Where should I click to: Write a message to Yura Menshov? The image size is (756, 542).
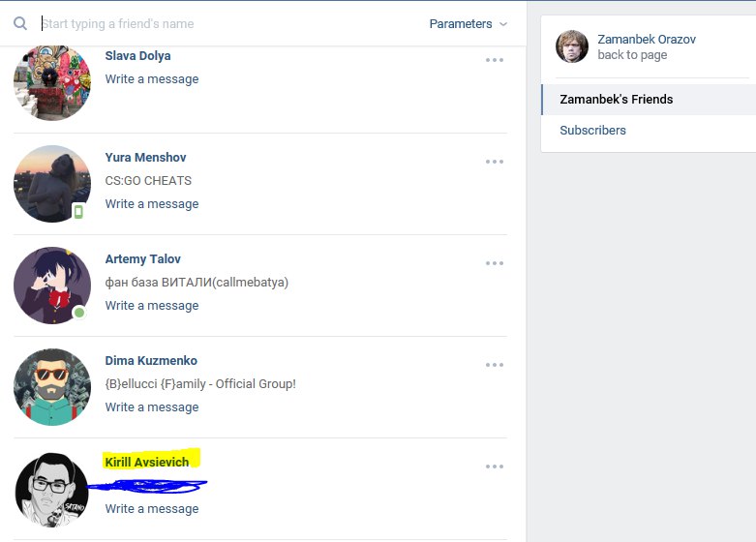pos(152,204)
